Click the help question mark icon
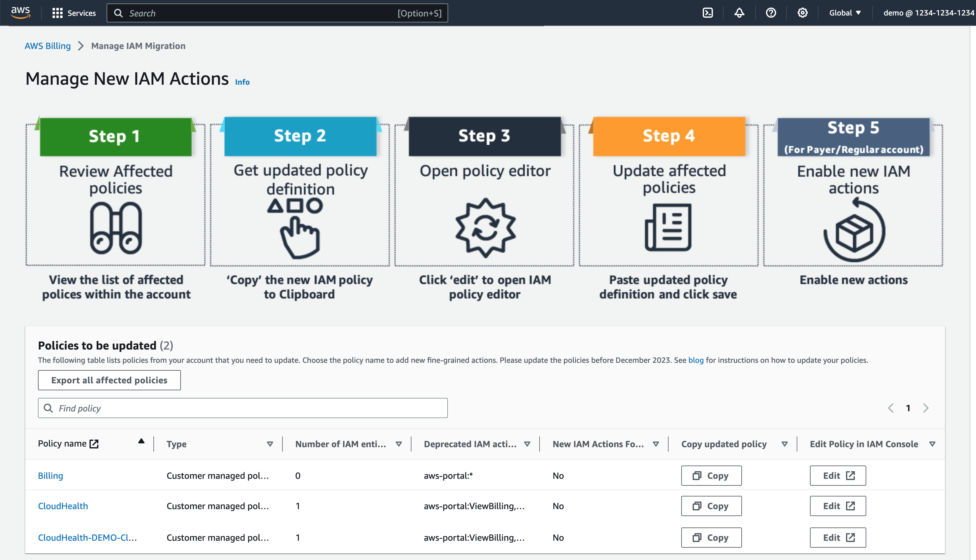 (770, 13)
